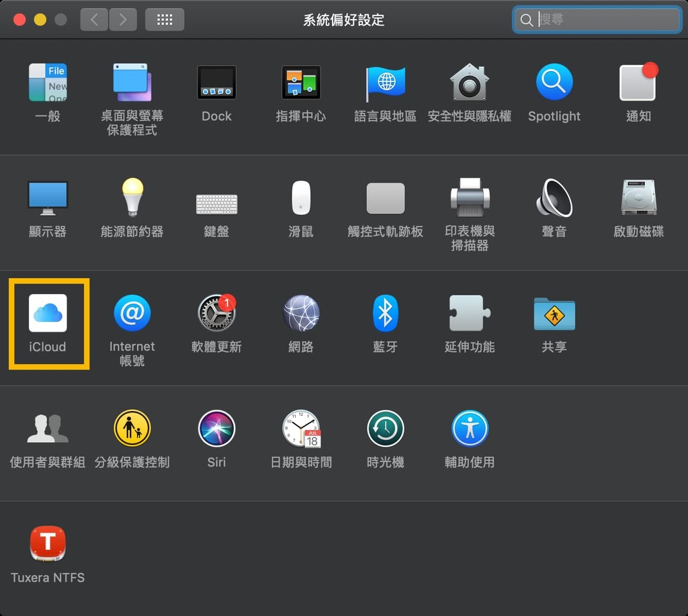Open the 安全性與隱私權 pane
Viewport: 688px width, 616px height.
point(470,82)
